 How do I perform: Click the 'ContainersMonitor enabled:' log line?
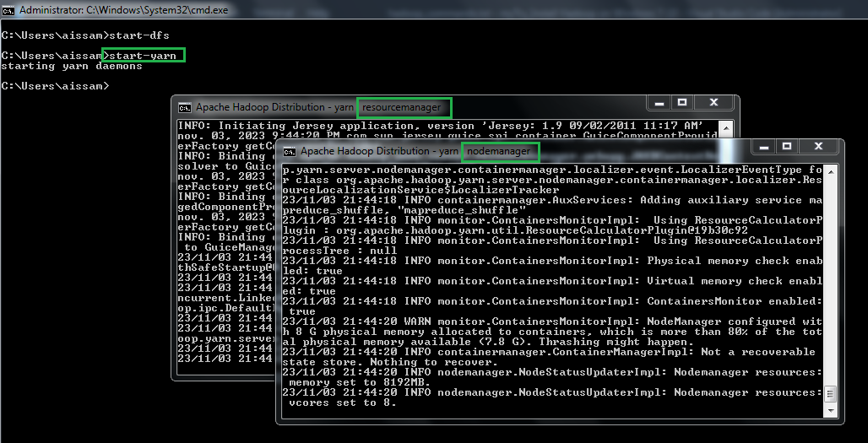552,301
